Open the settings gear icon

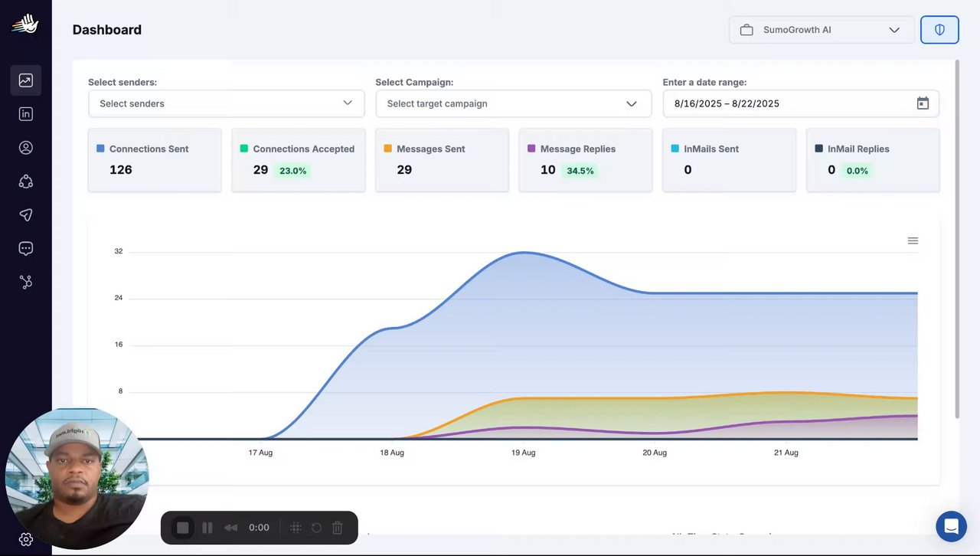(26, 539)
